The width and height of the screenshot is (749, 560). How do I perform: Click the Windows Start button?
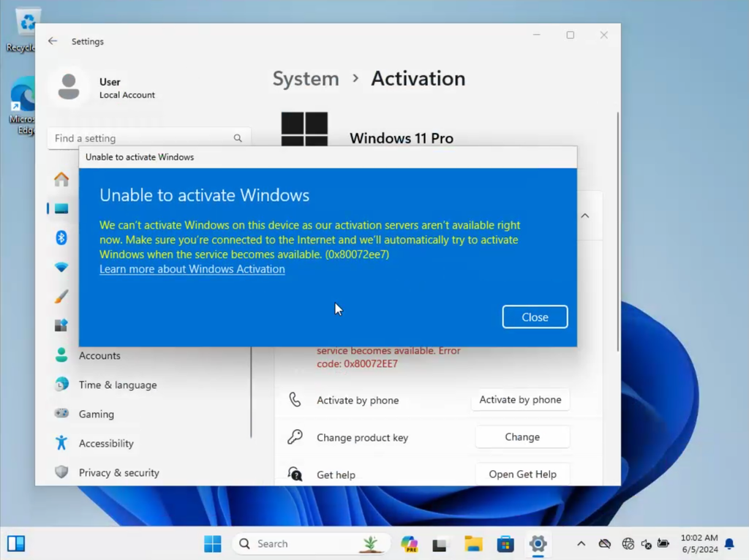coord(213,544)
